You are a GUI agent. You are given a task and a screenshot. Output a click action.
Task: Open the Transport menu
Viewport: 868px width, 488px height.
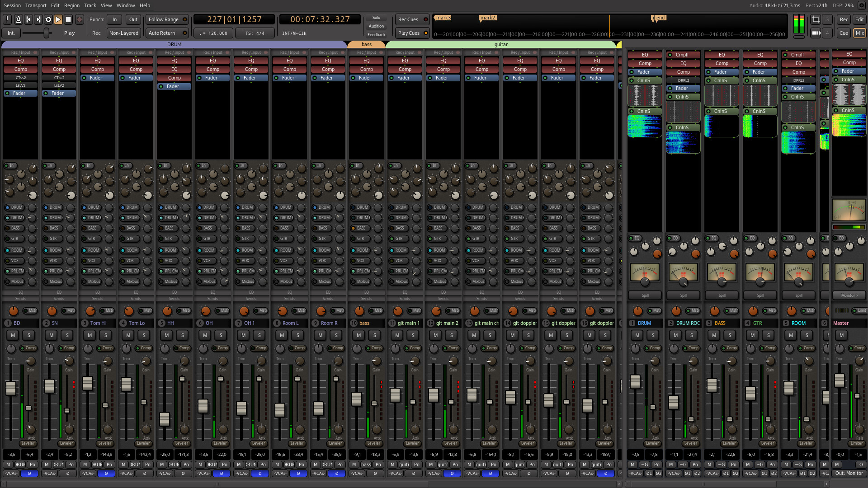click(36, 5)
